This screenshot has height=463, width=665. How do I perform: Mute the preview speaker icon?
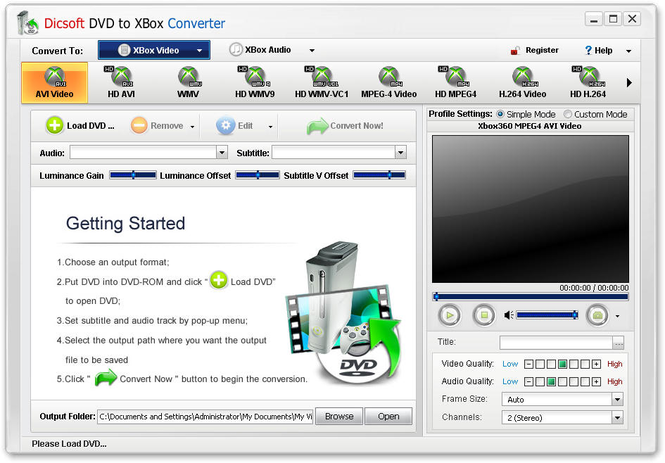coord(509,315)
